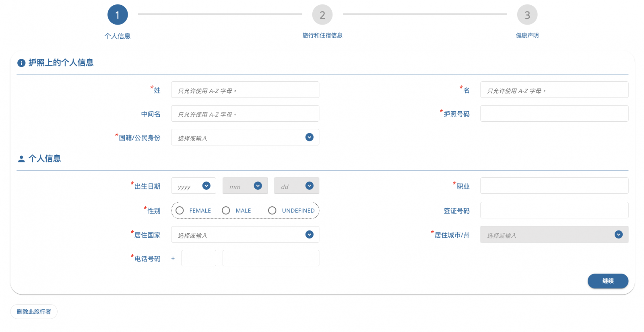Go to step 2 旅行和住宿信息
Viewport: 644px width, 332px height.
click(322, 15)
